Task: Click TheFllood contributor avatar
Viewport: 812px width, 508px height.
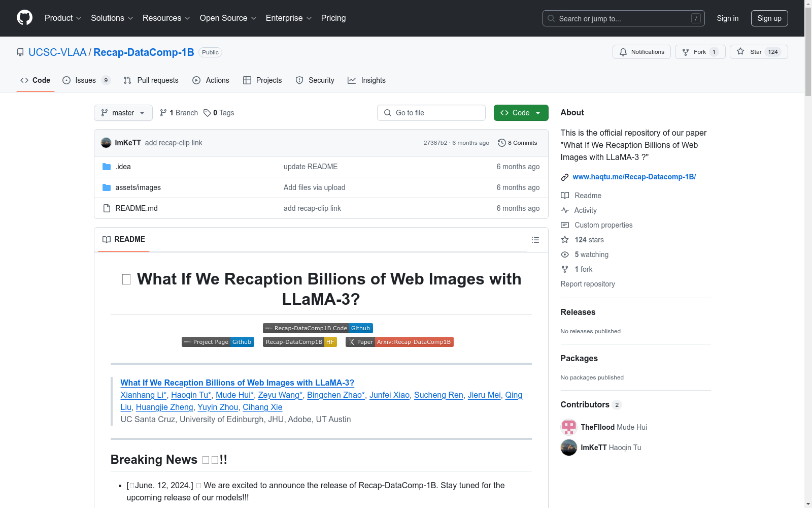Action: tap(569, 427)
